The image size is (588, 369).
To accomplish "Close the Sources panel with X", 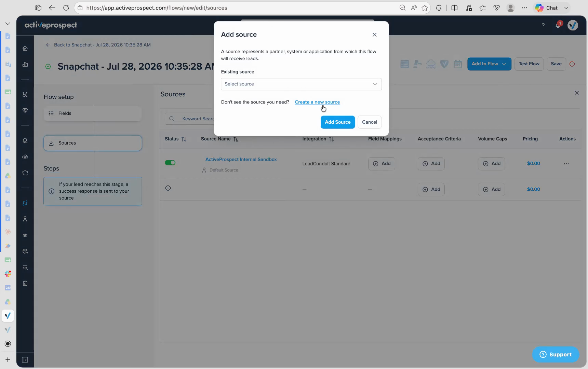I will point(577,93).
